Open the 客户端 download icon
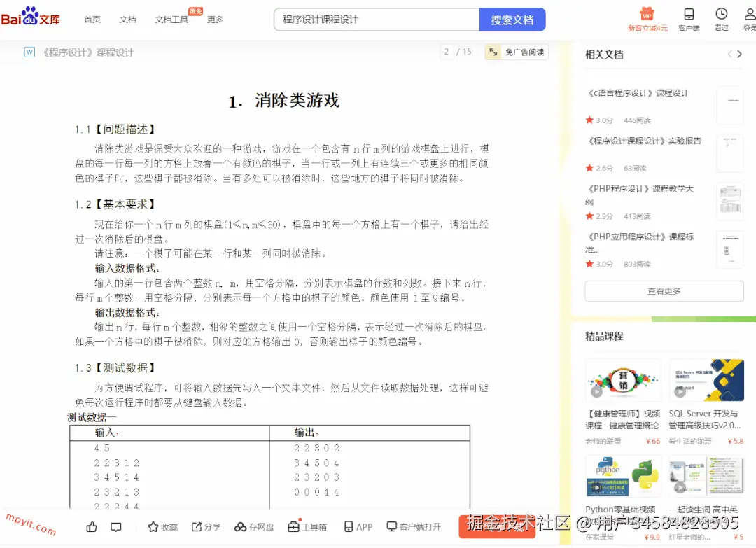Viewport: 756px width, 548px height. (689, 20)
